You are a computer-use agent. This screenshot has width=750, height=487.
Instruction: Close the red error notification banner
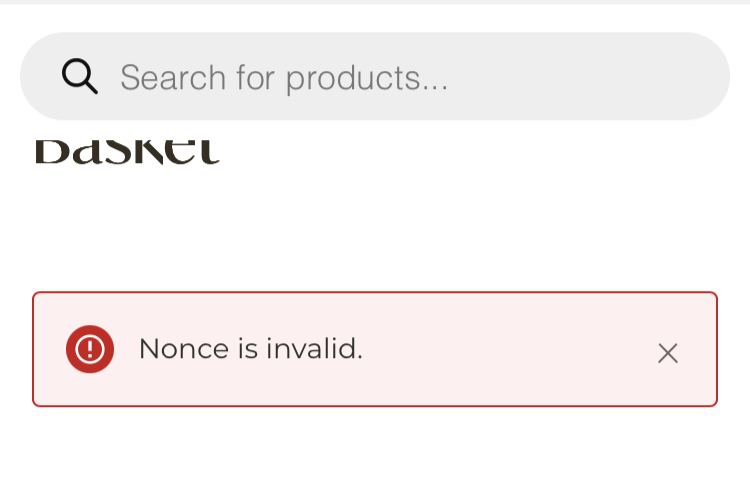pyautogui.click(x=667, y=352)
